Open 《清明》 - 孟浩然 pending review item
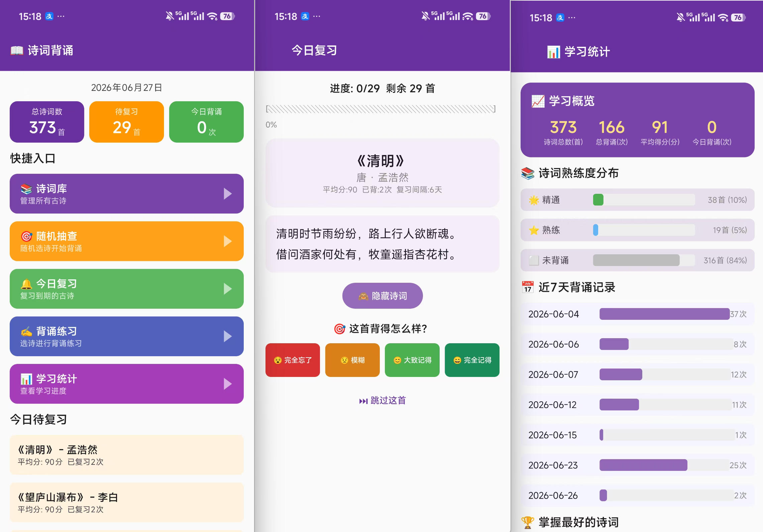The height and width of the screenshot is (532, 763). 127,455
